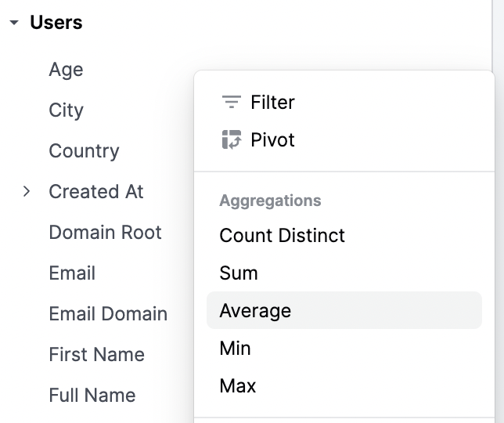The image size is (504, 423).
Task: Select Filter from the popup menu
Action: click(272, 102)
